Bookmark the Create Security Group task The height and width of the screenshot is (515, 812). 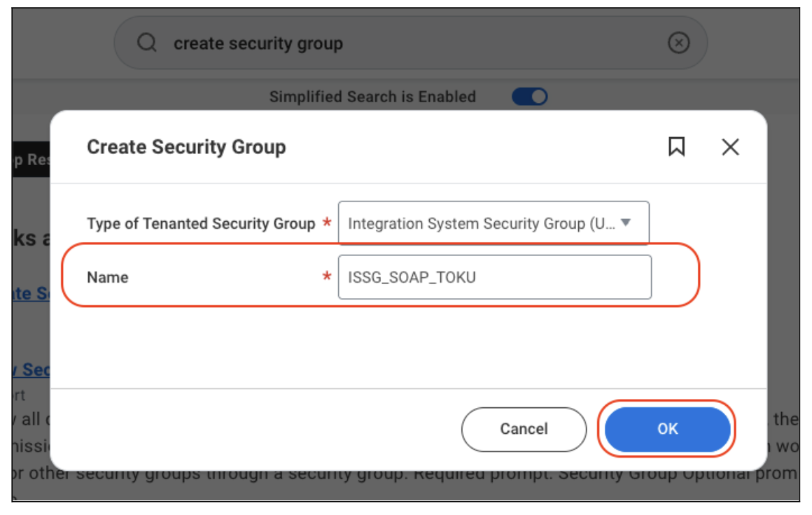tap(676, 147)
